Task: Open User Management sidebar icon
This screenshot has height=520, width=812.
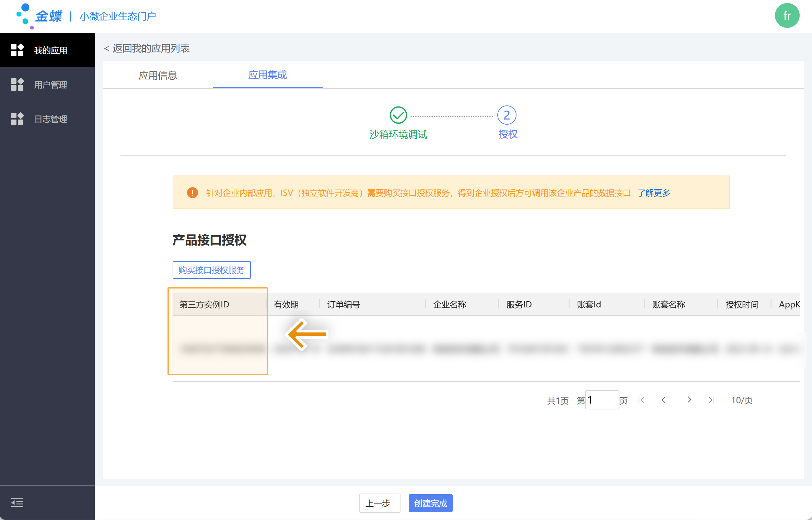Action: tap(17, 84)
